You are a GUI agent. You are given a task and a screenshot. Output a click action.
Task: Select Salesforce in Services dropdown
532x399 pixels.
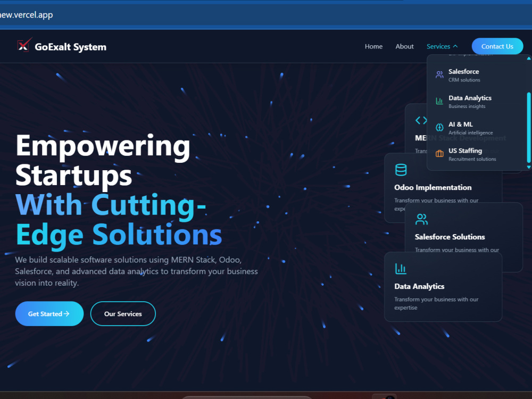click(477, 75)
